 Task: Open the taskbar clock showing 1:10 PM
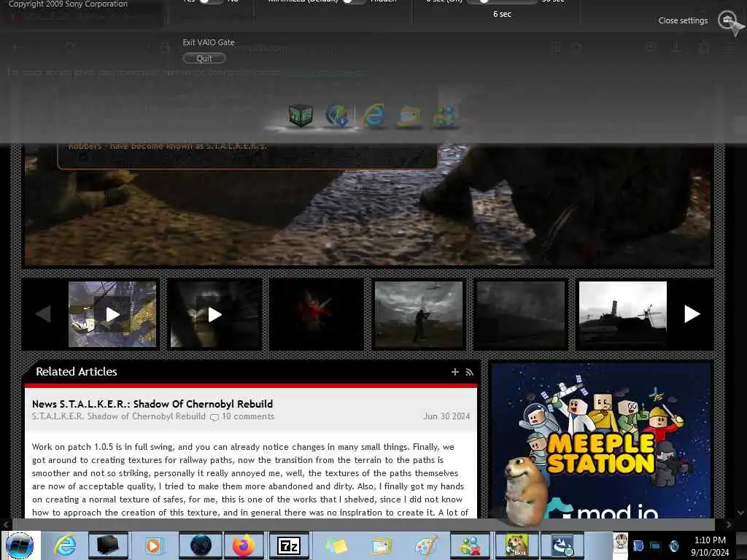[x=710, y=545]
